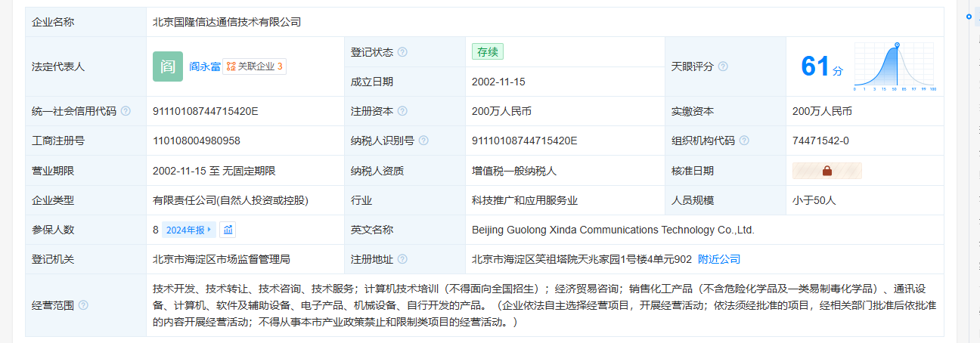The image size is (980, 343).
Task: Open 关联企业 3 badge
Action: tap(255, 66)
